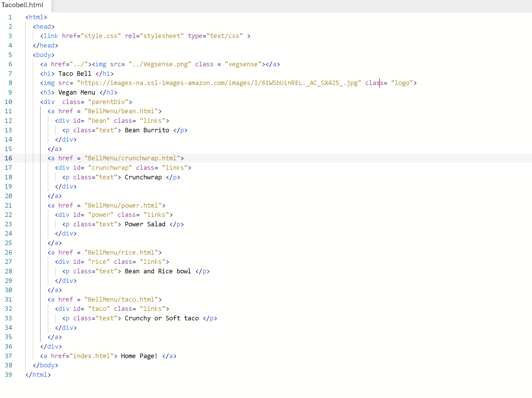The height and width of the screenshot is (398, 532).
Task: Click the 'Home Page!' link text
Action: point(139,356)
